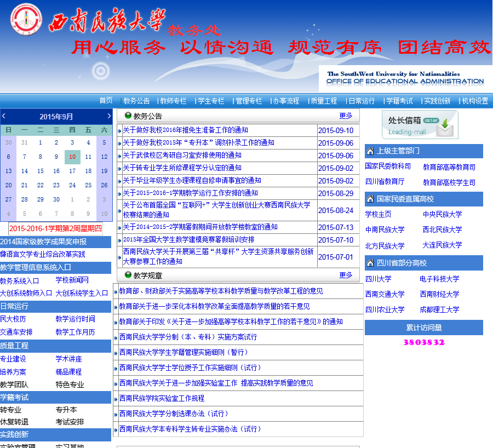493x448 pixels.
Task: Open 学术讲座 link
Action: coord(68,359)
